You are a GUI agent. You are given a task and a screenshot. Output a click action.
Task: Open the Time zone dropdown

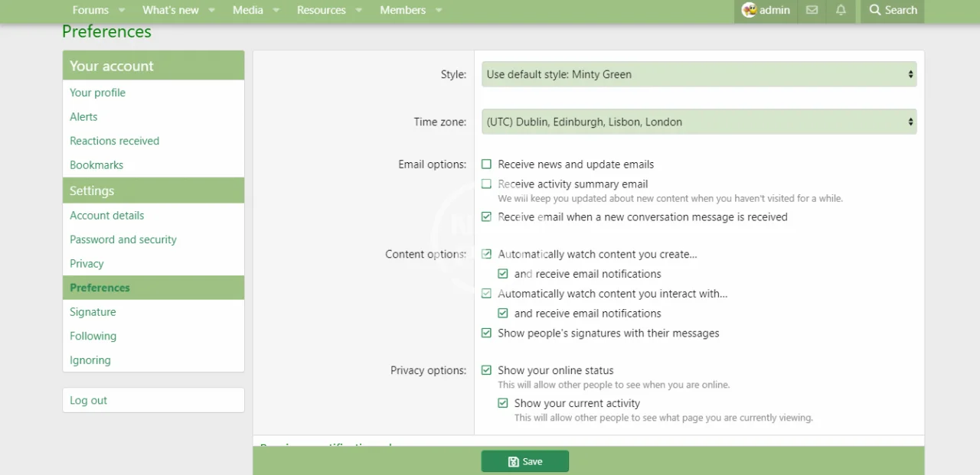click(x=699, y=122)
